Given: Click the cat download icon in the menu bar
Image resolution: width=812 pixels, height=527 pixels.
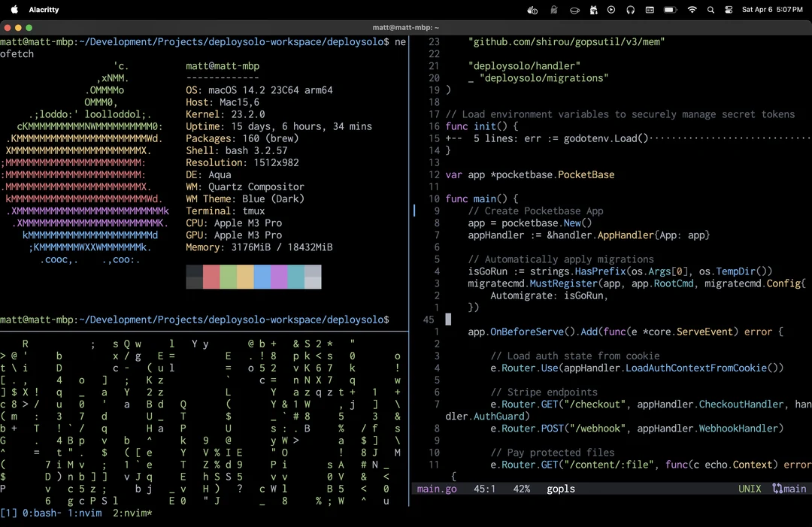Looking at the screenshot, I should click(593, 11).
